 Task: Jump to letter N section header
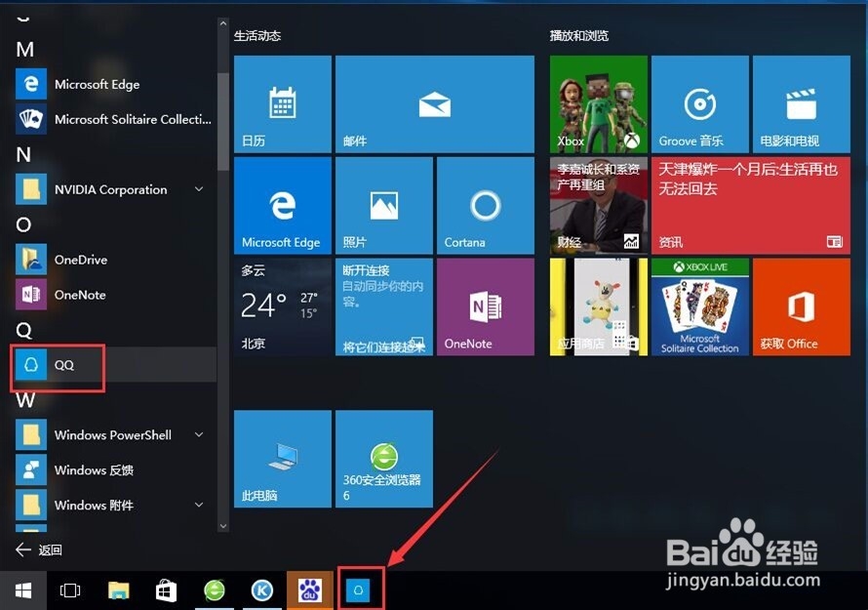tap(23, 154)
